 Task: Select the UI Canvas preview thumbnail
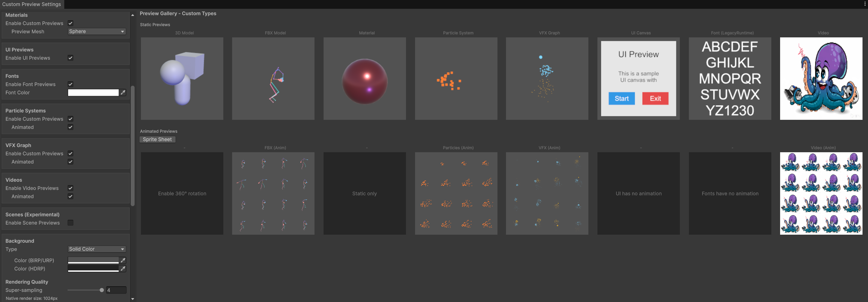(x=639, y=79)
